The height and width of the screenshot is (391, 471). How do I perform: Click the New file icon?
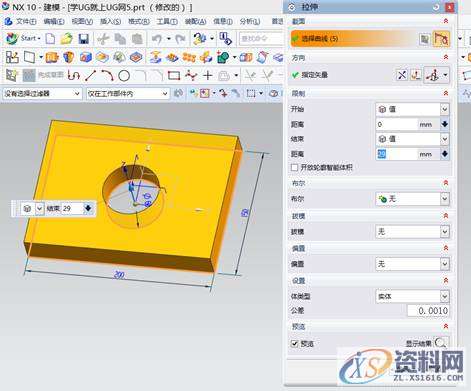pos(50,39)
